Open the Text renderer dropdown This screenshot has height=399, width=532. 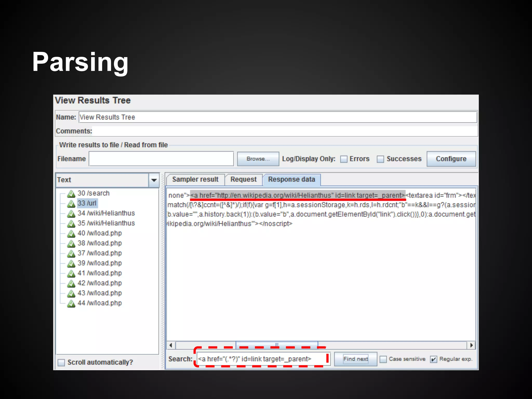point(154,180)
